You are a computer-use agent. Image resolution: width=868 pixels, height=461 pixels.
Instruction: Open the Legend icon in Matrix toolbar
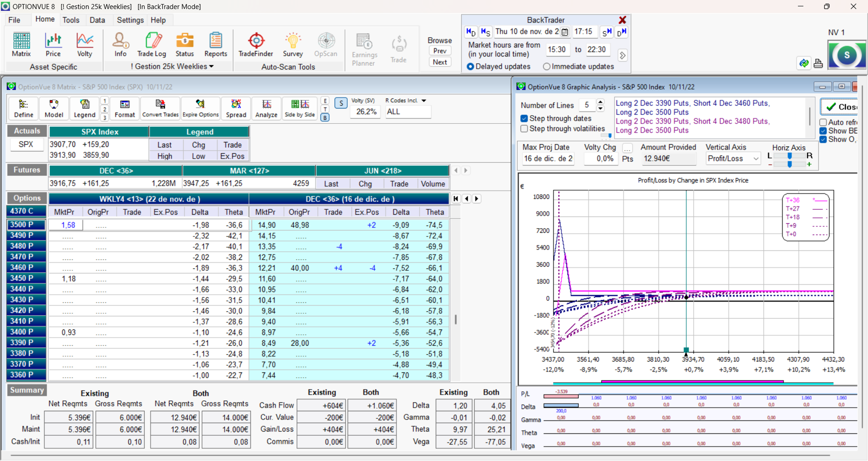tap(85, 108)
